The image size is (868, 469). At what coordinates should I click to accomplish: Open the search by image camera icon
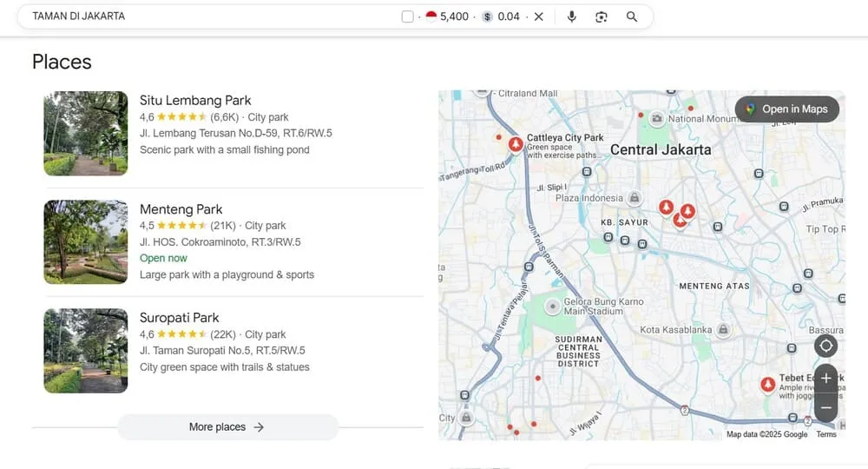pos(602,17)
